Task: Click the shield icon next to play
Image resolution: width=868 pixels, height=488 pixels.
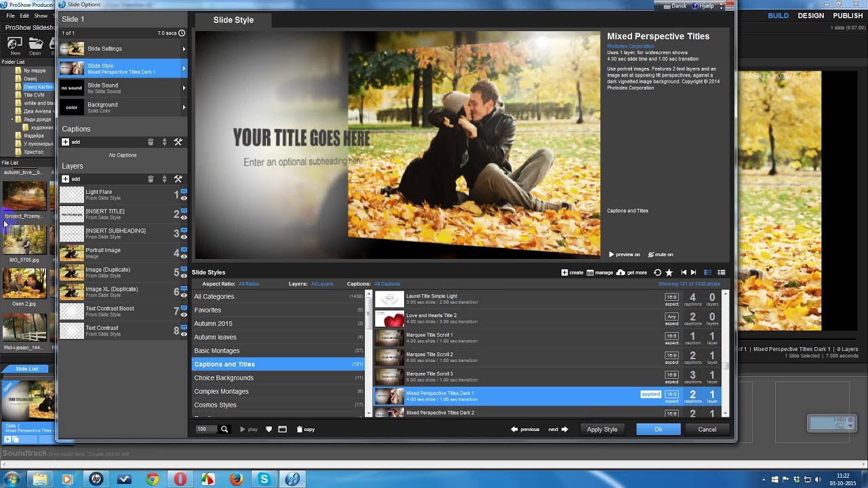Action: [269, 429]
